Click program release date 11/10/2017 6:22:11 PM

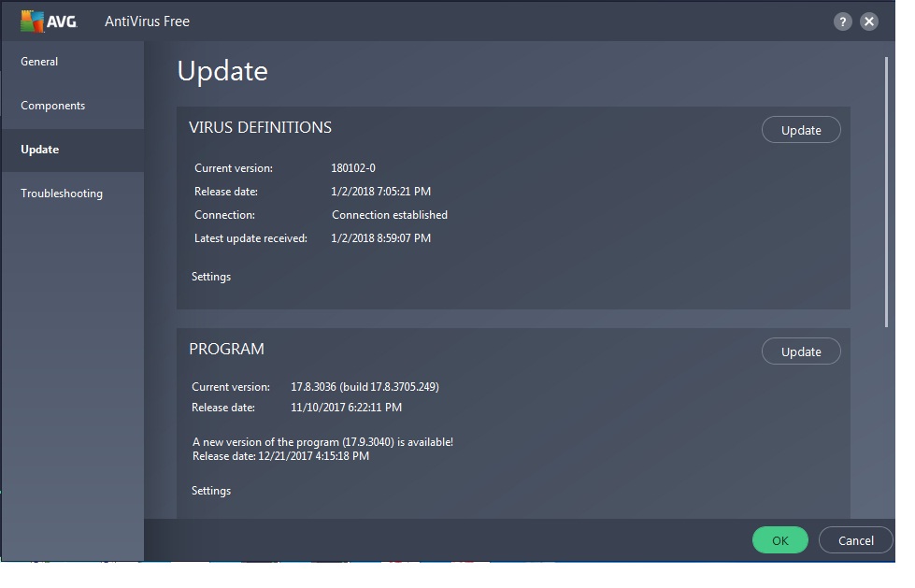(346, 408)
